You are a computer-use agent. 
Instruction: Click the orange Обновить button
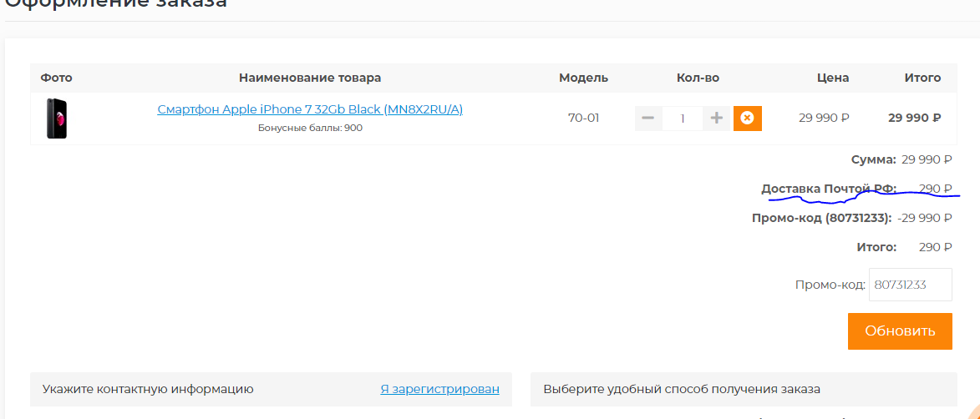click(900, 331)
